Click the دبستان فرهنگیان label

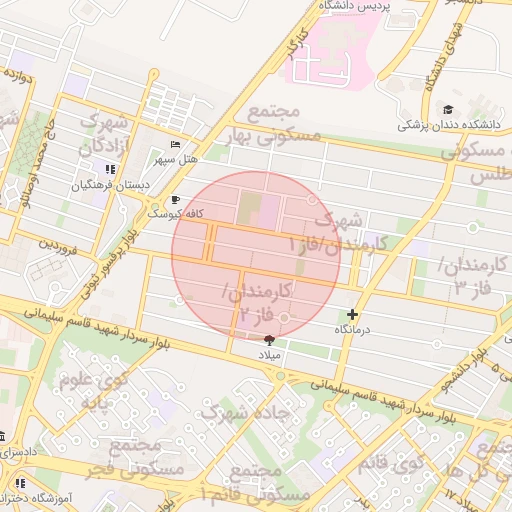[111, 186]
